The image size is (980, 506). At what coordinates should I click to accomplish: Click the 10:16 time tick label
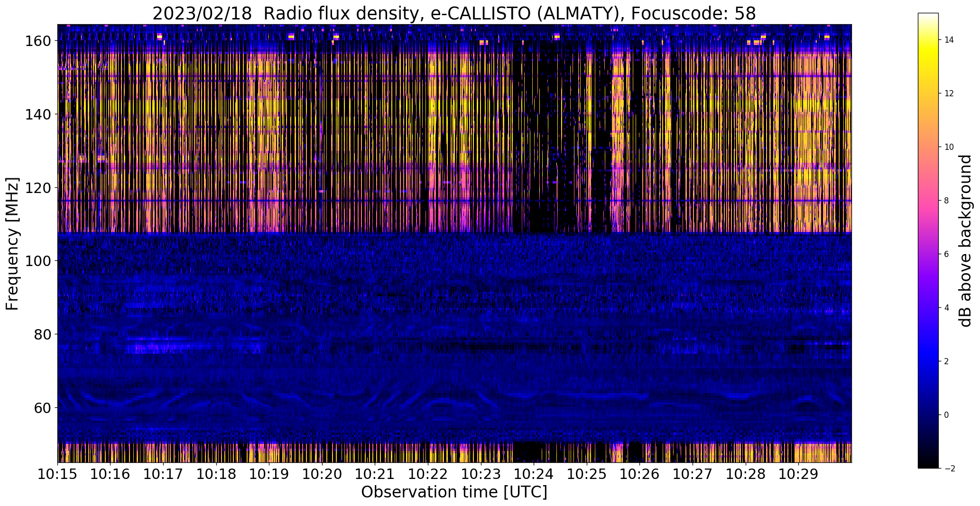tap(111, 474)
